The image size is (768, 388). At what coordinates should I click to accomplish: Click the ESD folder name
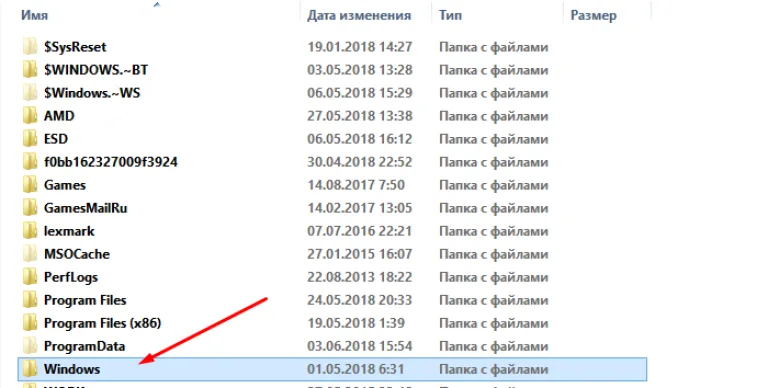click(x=56, y=139)
